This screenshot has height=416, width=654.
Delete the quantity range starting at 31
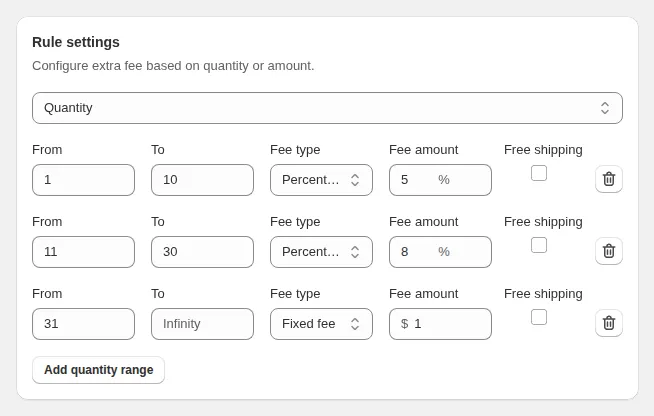pyautogui.click(x=609, y=323)
